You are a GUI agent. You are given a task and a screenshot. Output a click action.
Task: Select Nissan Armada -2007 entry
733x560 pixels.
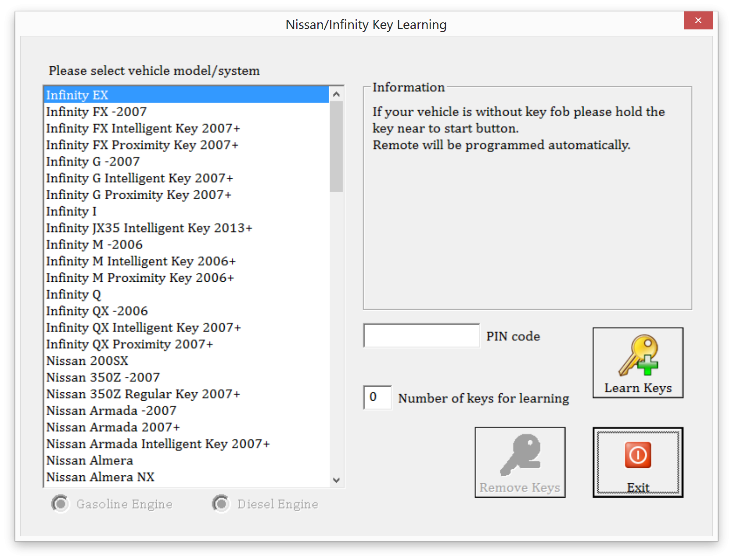[x=187, y=410]
